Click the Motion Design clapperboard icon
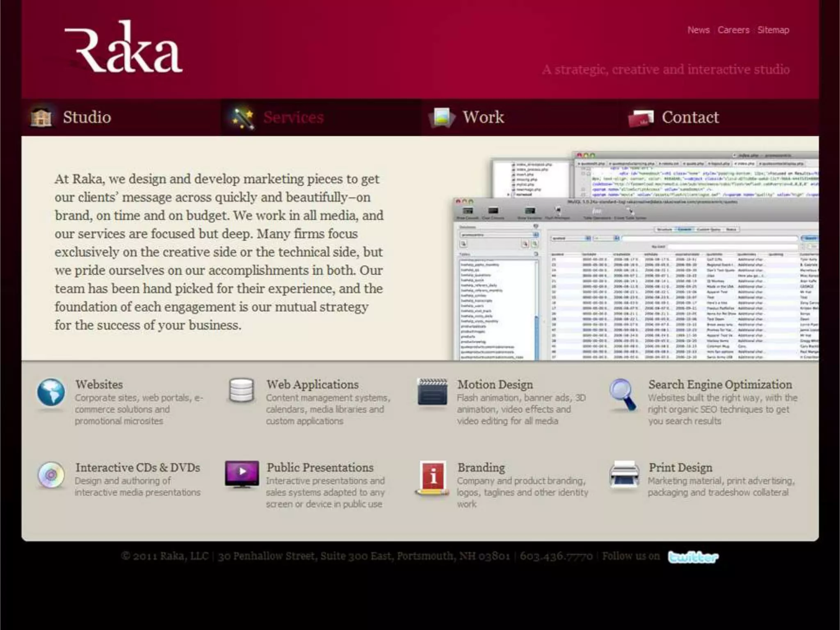The width and height of the screenshot is (840, 630). click(x=432, y=392)
